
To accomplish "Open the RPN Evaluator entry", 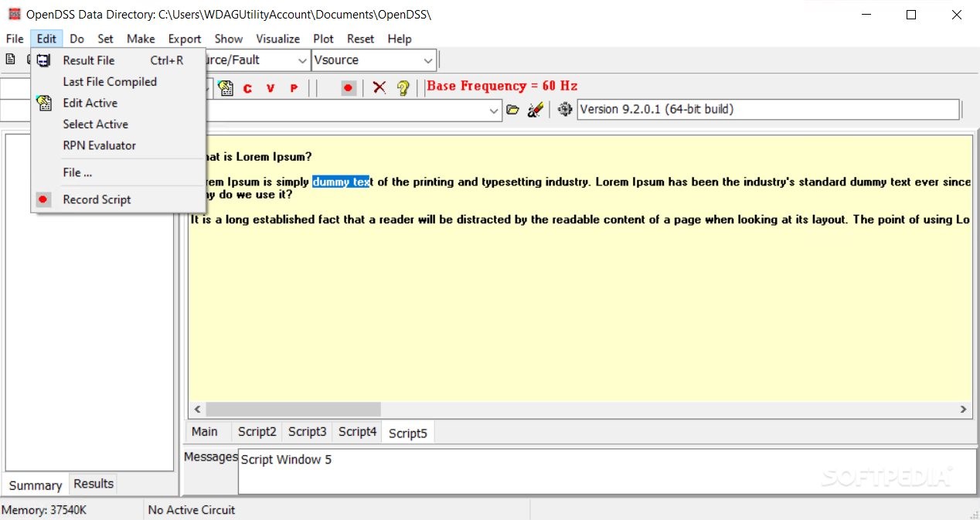I will 118,145.
